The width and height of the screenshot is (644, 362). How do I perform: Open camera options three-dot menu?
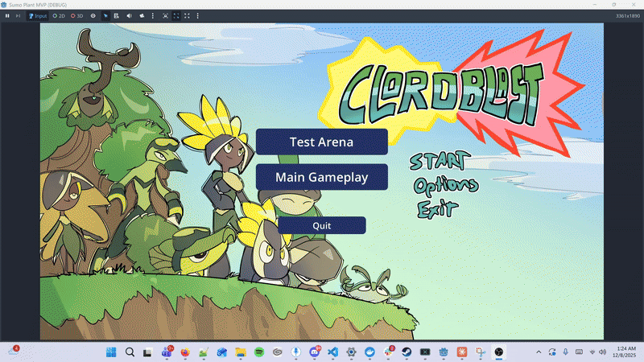click(x=152, y=15)
